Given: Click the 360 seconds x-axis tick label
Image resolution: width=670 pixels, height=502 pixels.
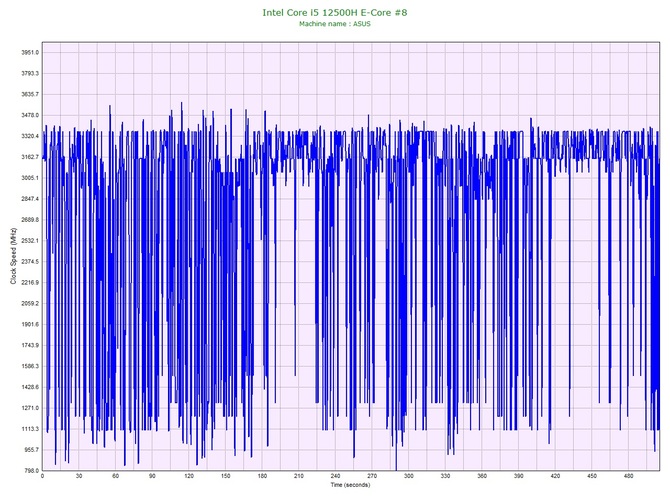Looking at the screenshot, I should pos(482,476).
